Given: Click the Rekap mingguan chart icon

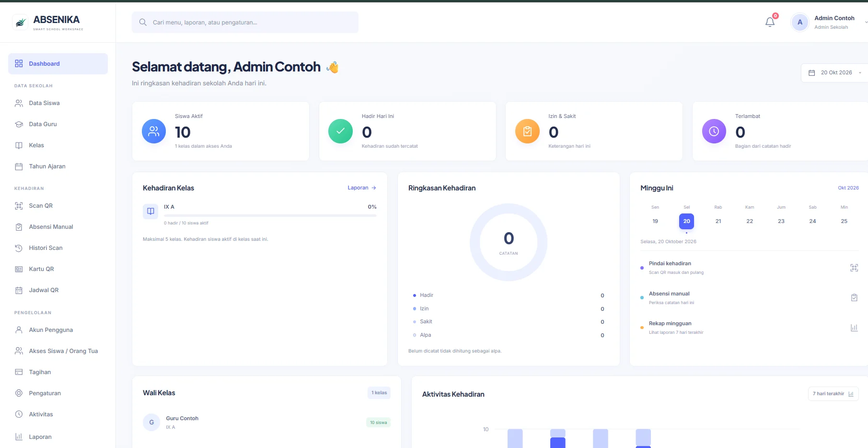Looking at the screenshot, I should (854, 328).
